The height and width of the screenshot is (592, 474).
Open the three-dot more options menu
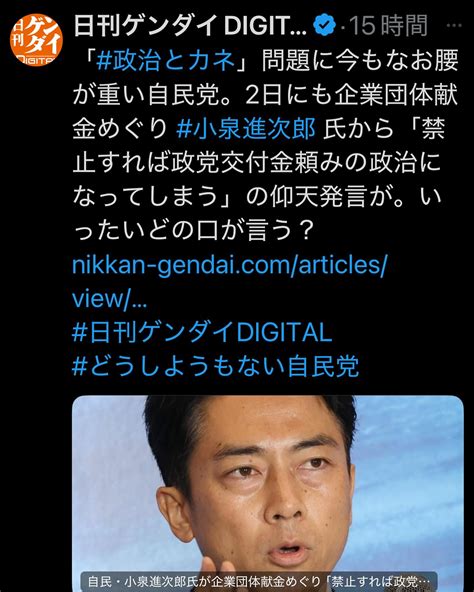tap(454, 26)
